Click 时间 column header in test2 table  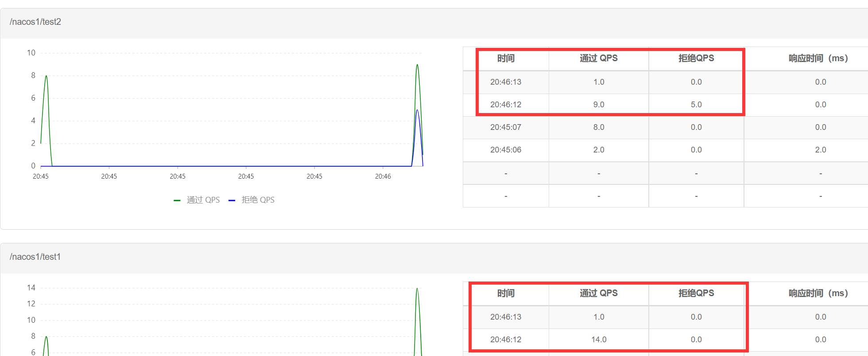(506, 58)
